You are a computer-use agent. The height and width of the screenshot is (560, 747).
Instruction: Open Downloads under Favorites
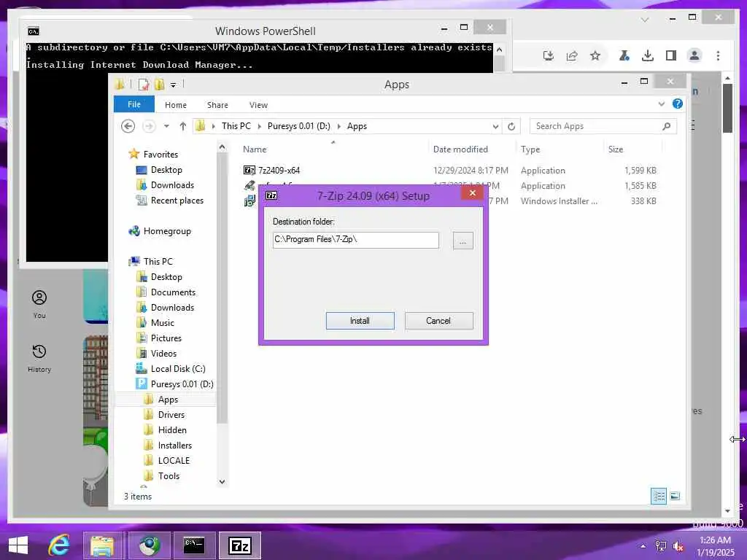[172, 184]
